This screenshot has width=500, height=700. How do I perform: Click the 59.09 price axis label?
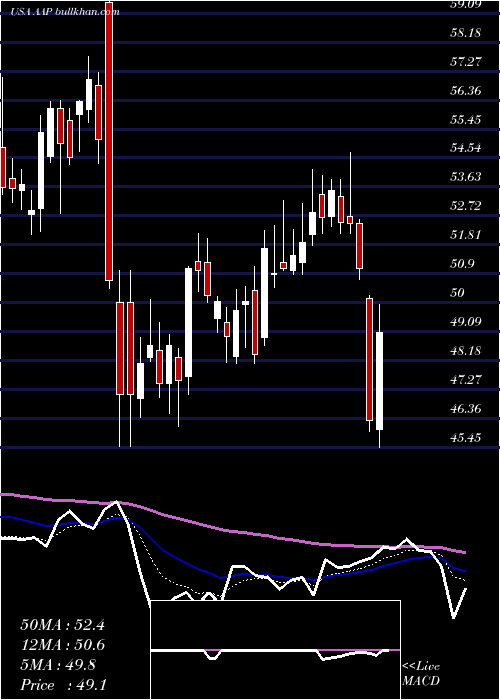[465, 4]
